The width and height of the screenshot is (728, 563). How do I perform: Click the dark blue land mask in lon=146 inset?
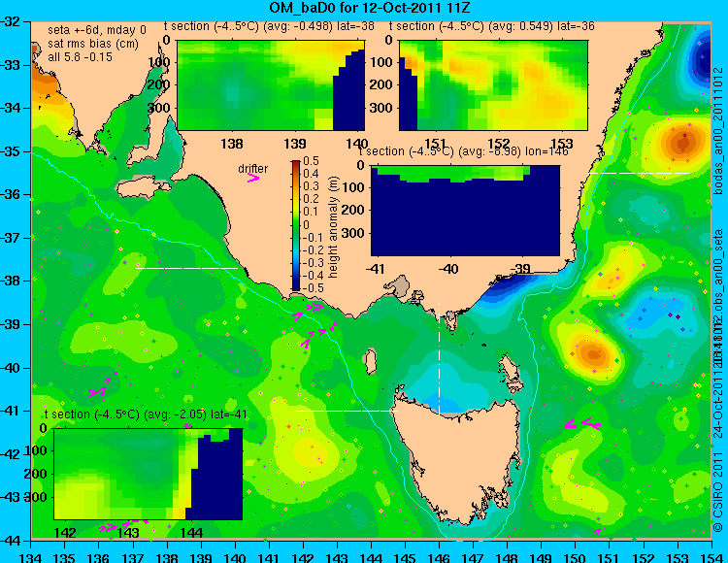tap(465, 218)
